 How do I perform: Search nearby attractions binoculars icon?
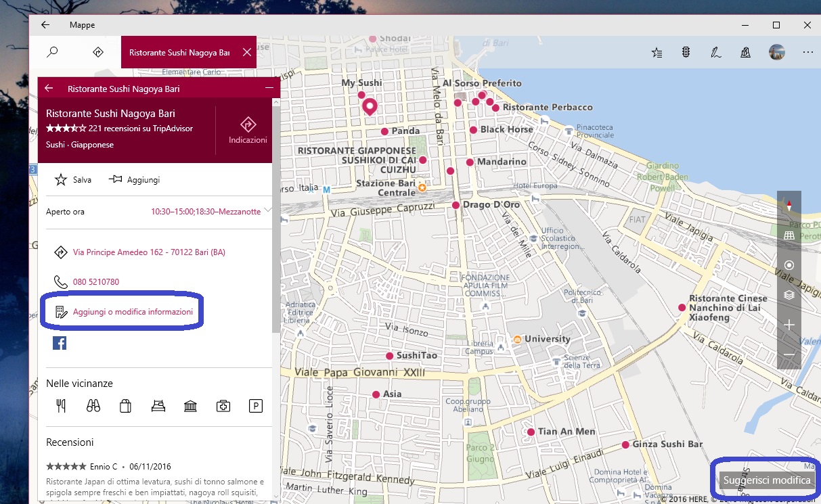(x=93, y=406)
